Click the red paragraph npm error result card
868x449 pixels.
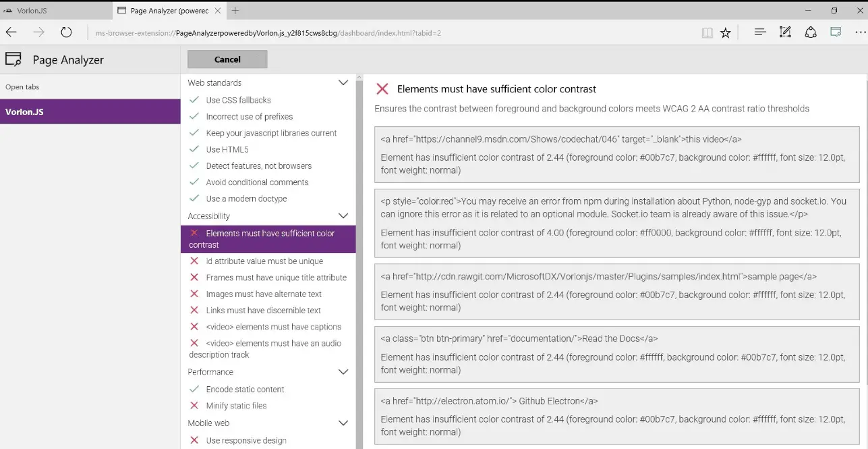click(617, 223)
